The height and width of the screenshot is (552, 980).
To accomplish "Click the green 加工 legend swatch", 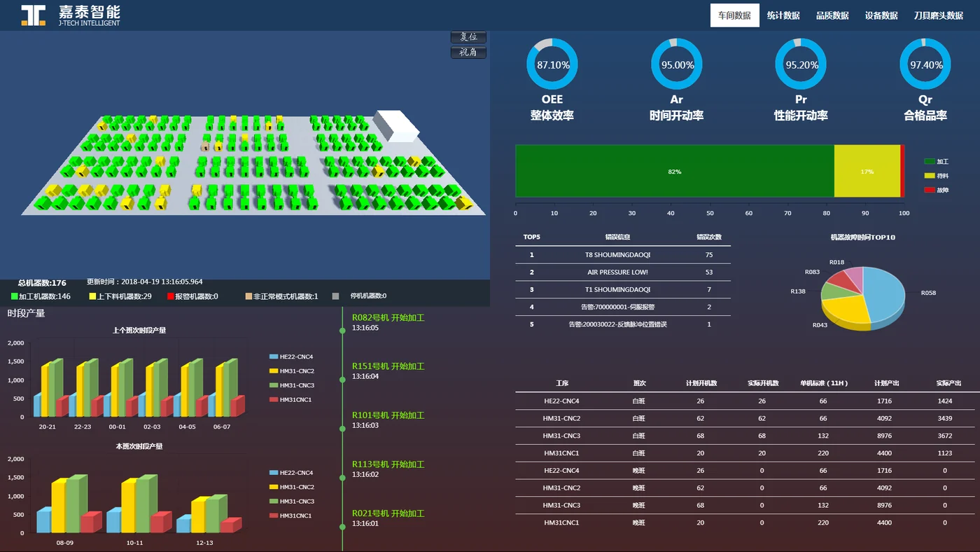I will (929, 162).
